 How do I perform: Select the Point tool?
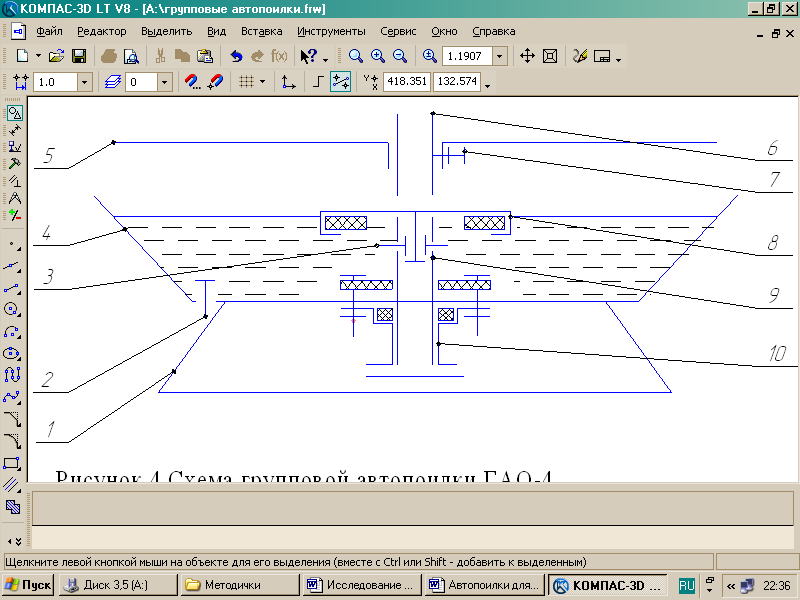click(x=13, y=245)
